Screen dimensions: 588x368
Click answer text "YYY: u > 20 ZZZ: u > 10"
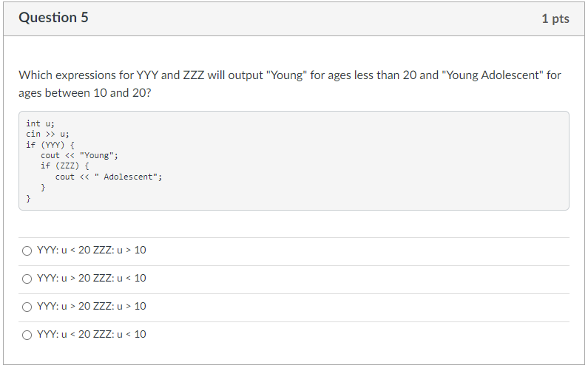click(92, 307)
